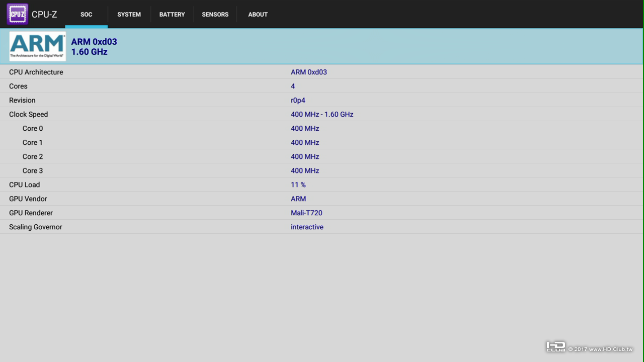
Task: Click the GPU Vendor value ARM
Action: 298,199
